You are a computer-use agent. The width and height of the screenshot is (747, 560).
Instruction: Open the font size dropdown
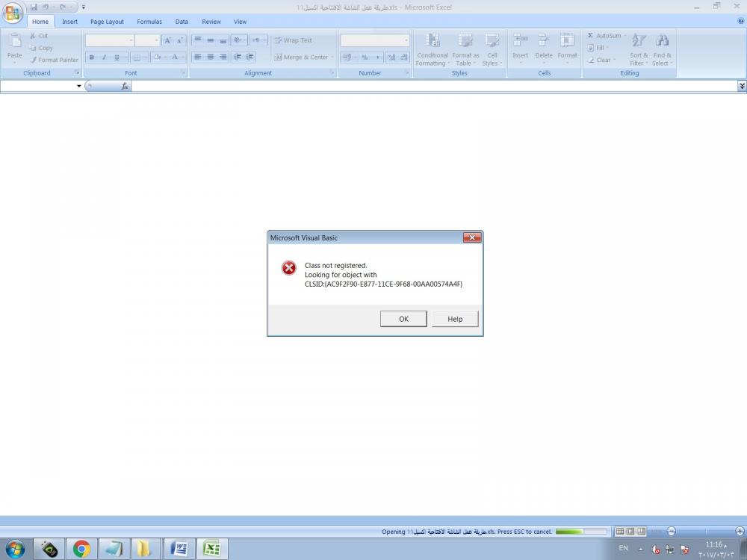(156, 40)
